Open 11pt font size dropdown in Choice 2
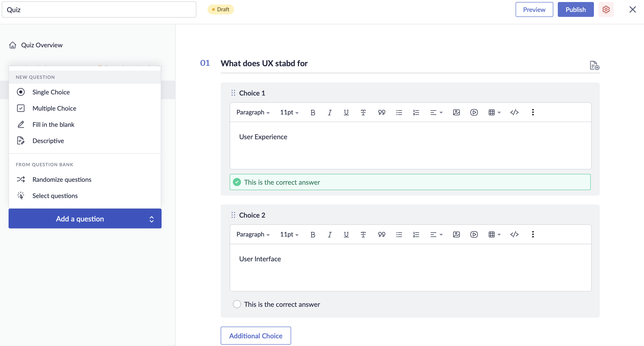The height and width of the screenshot is (346, 644). tap(289, 234)
